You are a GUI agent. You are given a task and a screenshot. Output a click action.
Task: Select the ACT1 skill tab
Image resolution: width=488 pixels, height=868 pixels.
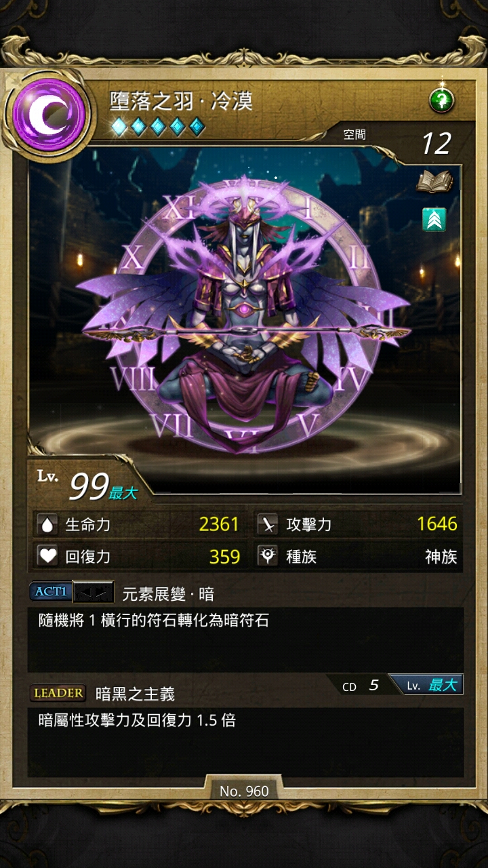(51, 592)
